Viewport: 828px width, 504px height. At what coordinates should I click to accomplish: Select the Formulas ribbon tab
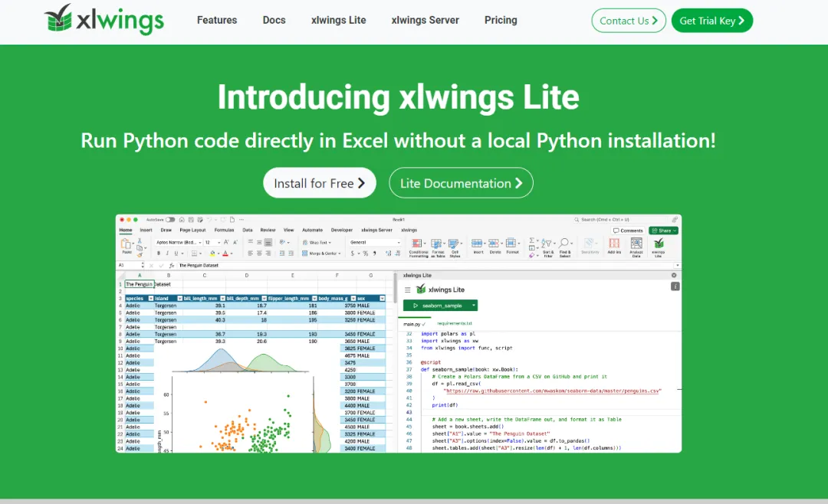click(x=224, y=230)
